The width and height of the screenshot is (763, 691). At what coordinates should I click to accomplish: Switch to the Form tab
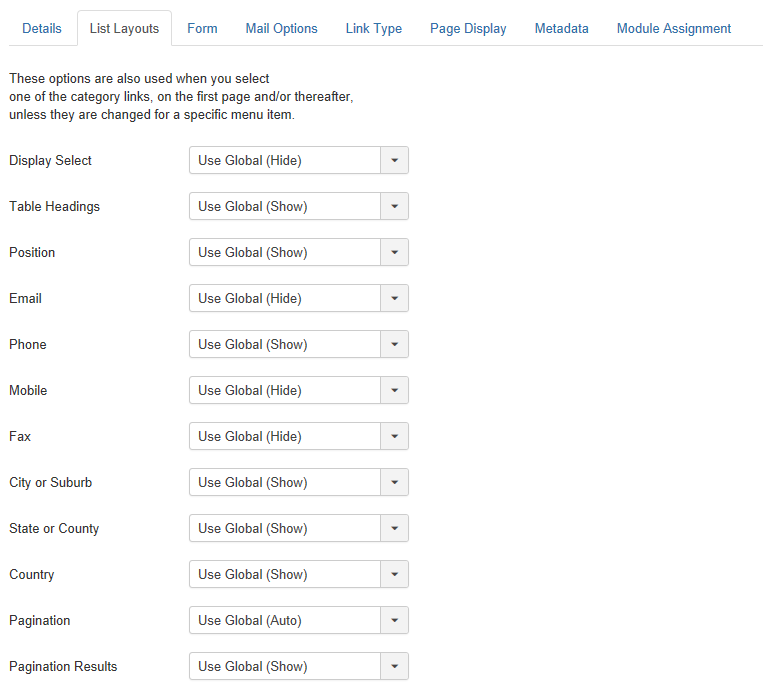pos(202,28)
